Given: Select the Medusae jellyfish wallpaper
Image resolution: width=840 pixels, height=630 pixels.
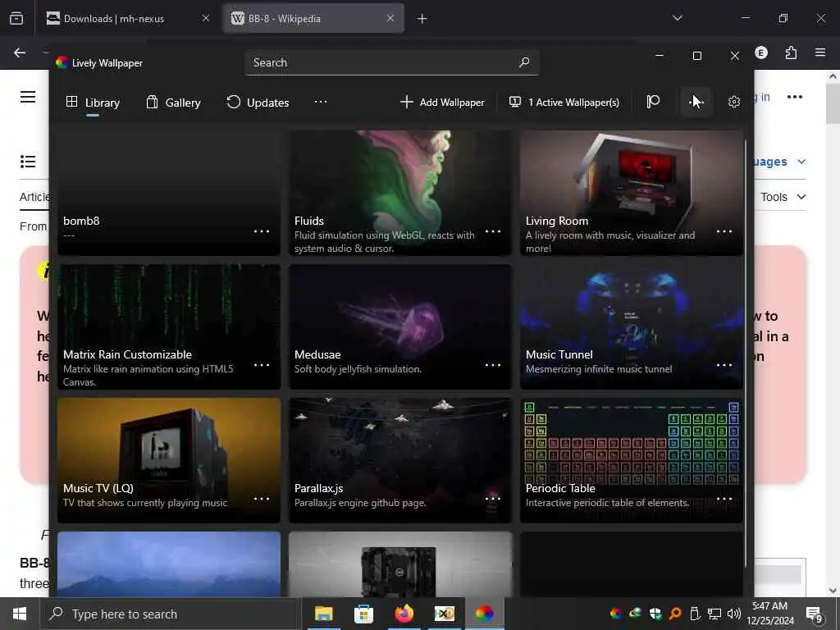Looking at the screenshot, I should (400, 326).
